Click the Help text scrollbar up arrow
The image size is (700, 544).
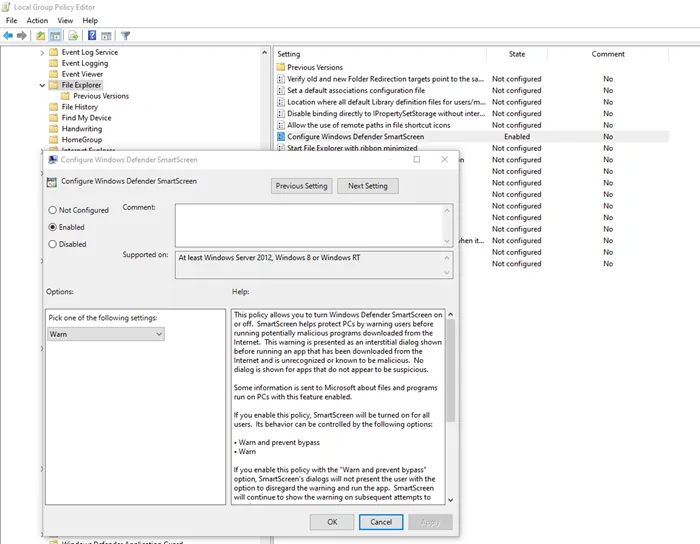pos(450,315)
